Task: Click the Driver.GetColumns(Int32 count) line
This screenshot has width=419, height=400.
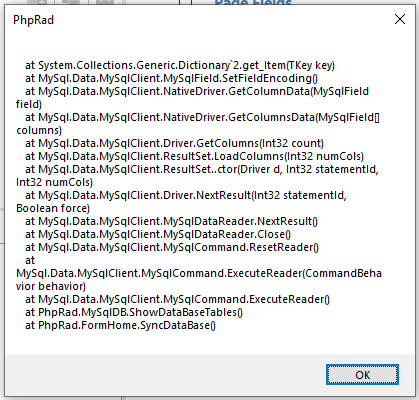Action: [x=174, y=143]
